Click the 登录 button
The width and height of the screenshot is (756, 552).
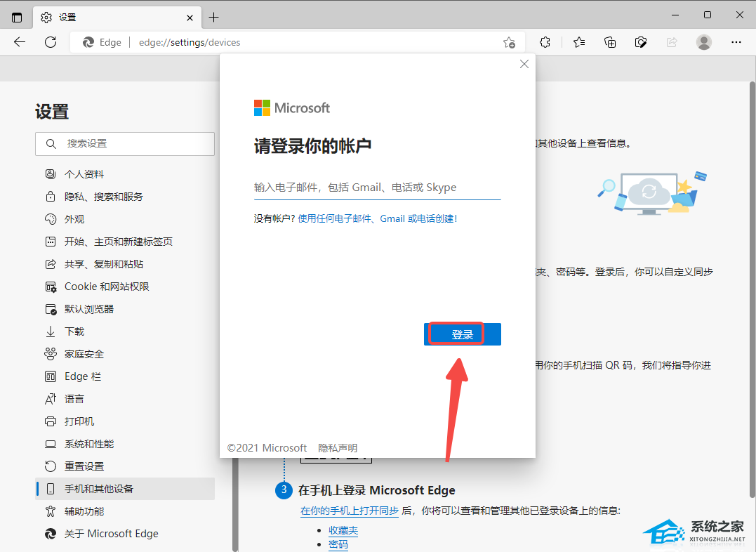(x=462, y=334)
